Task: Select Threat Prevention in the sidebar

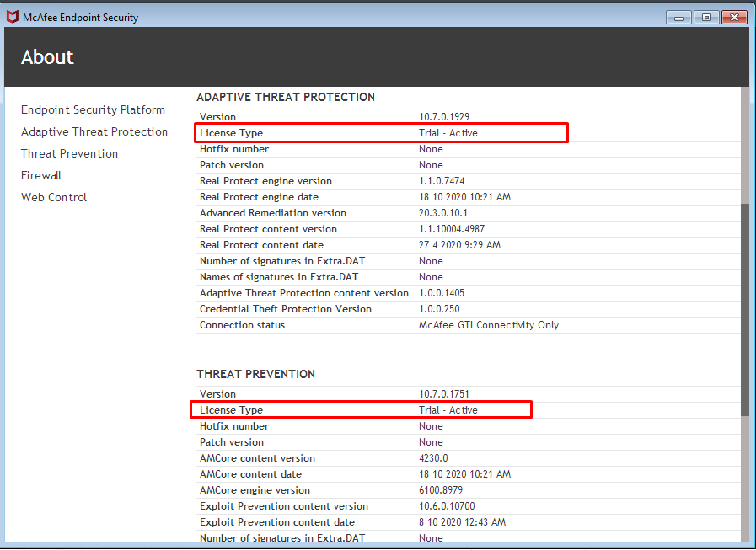Action: [x=69, y=153]
